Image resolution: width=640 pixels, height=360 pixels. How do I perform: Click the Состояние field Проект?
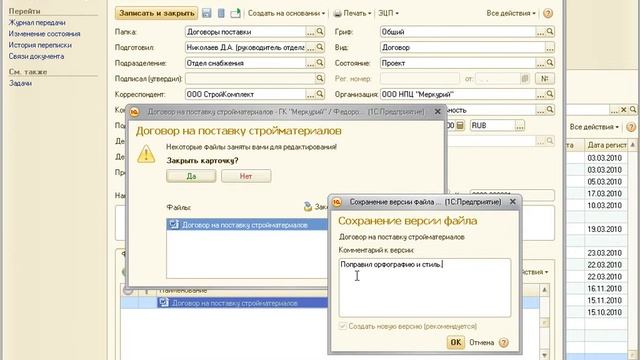pos(458,63)
